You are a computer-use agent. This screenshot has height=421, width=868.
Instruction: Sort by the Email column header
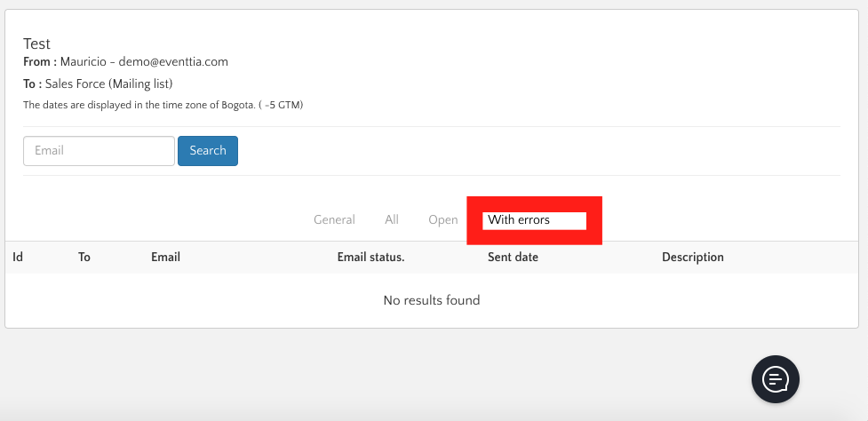click(x=165, y=258)
